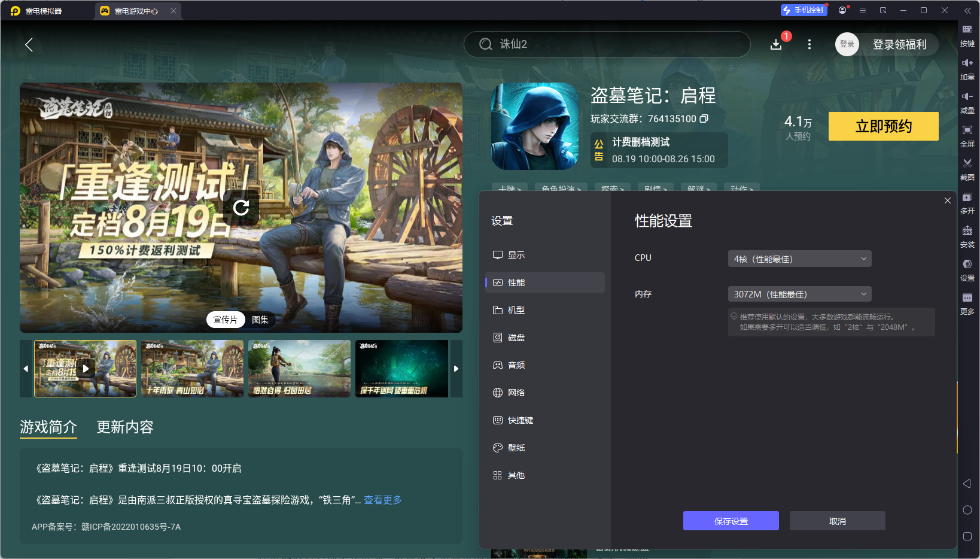Open the 安装 APK install tool
This screenshot has height=559, width=980.
[967, 236]
